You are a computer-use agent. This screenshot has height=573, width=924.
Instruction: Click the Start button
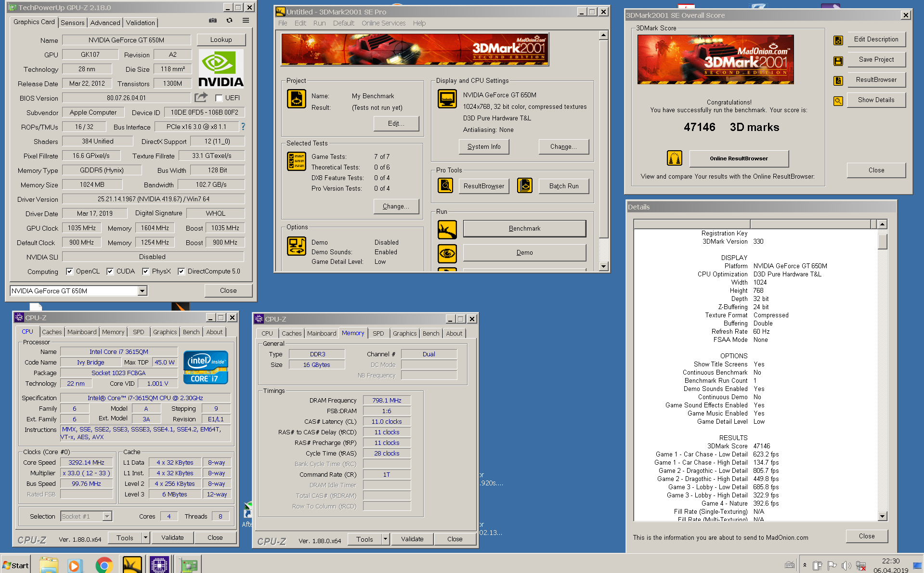point(15,565)
